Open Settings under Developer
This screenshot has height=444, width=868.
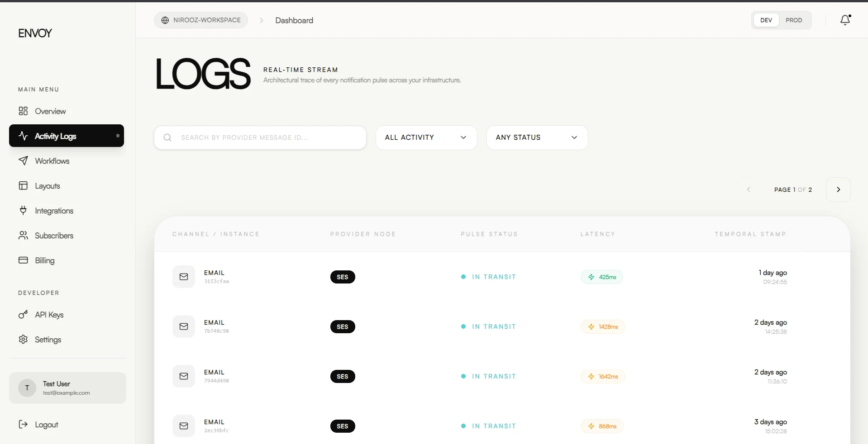pos(67,339)
